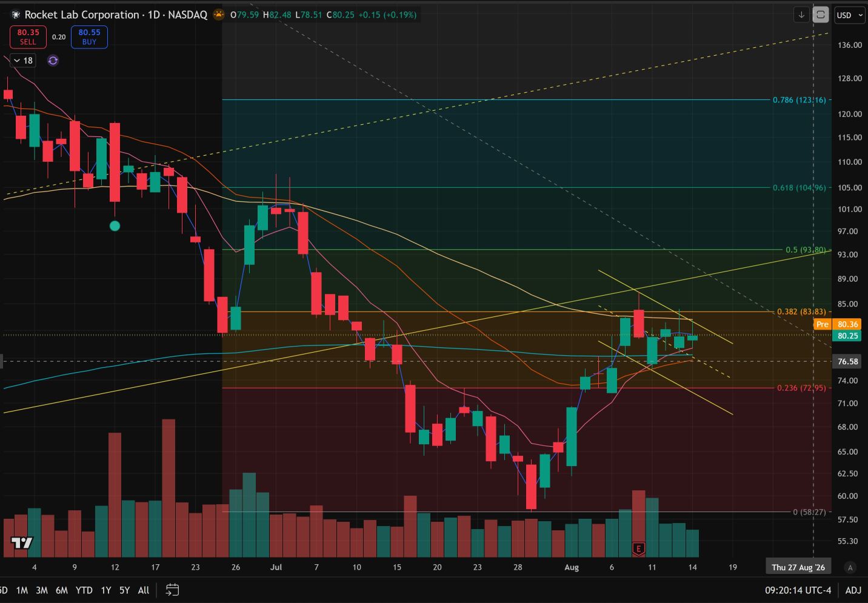
Task: Click the 19 date label on the time axis
Action: [x=733, y=567]
